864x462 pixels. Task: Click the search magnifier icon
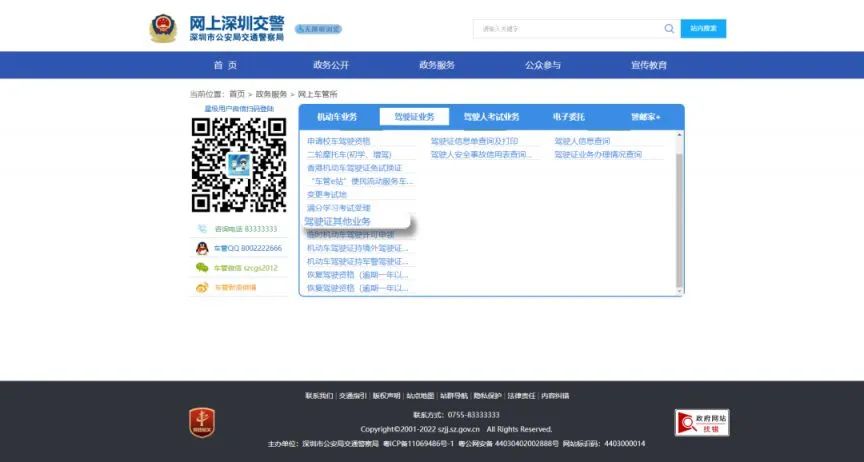pyautogui.click(x=669, y=29)
